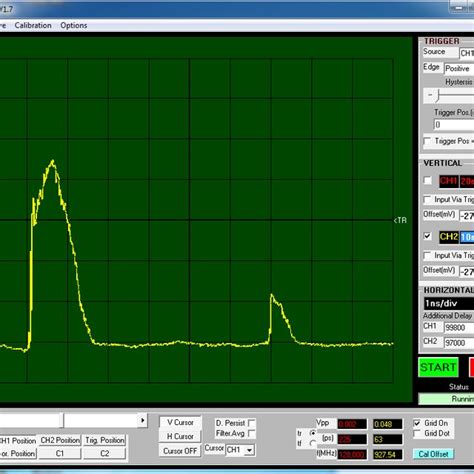Viewport: 474px width, 474px height.
Task: Click the scrollbar right arrow
Action: [143, 420]
